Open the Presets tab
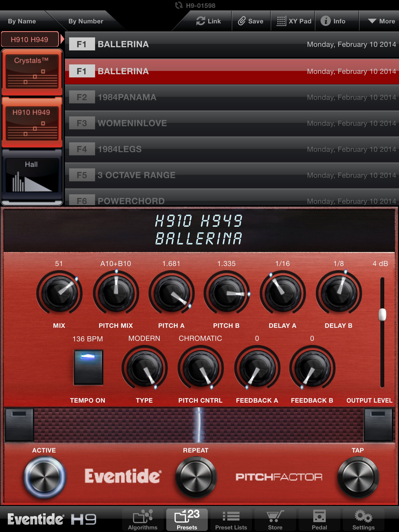The image size is (399, 532). pos(187,520)
